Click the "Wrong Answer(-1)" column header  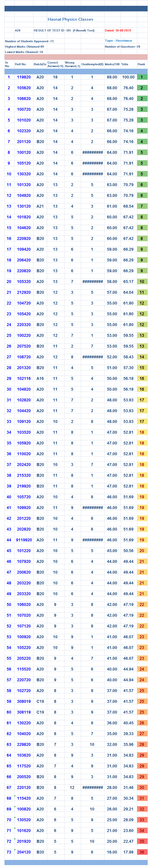click(x=72, y=64)
